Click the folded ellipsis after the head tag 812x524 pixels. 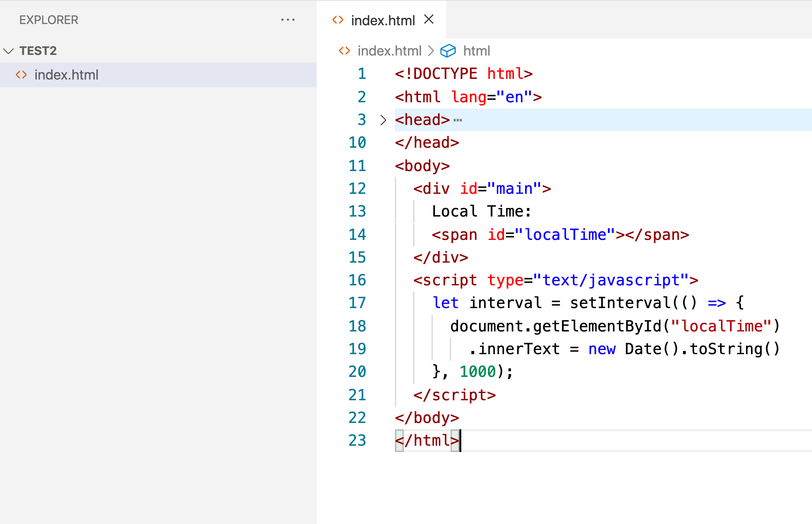pos(458,120)
